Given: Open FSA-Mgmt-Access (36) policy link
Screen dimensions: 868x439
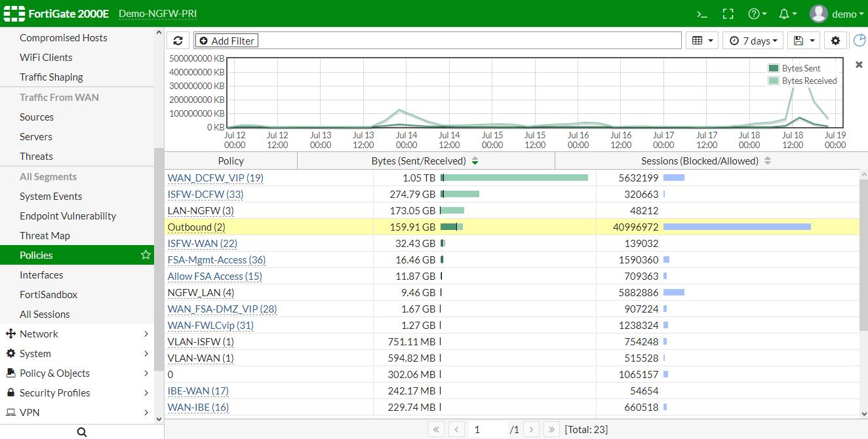Looking at the screenshot, I should click(217, 259).
